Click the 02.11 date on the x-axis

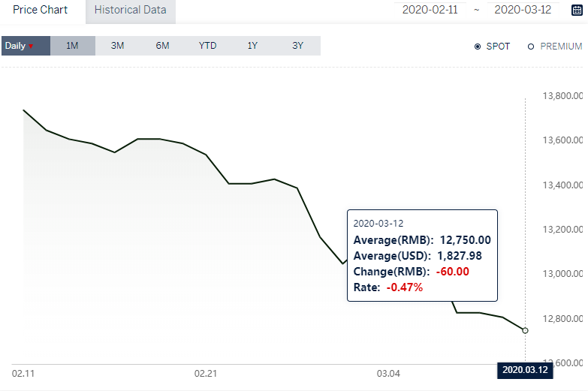23,374
